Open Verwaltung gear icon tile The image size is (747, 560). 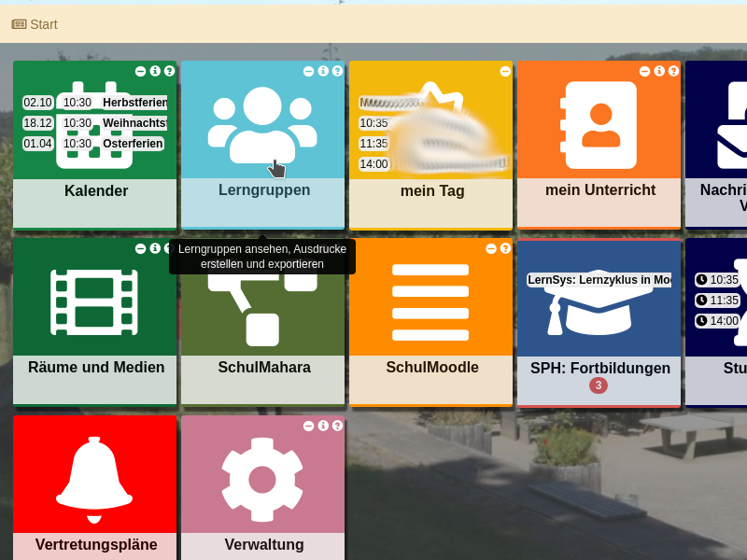pos(262,479)
